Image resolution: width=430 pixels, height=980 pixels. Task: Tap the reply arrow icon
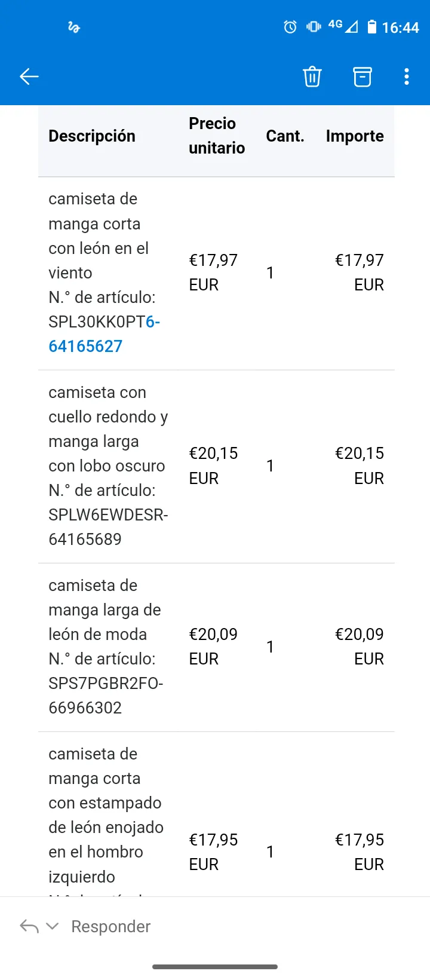pyautogui.click(x=29, y=926)
